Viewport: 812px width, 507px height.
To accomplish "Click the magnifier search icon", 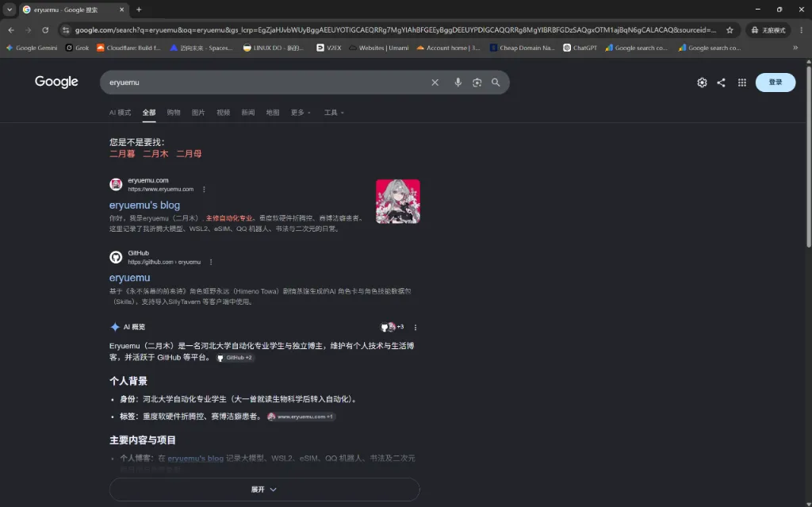I will (x=496, y=83).
